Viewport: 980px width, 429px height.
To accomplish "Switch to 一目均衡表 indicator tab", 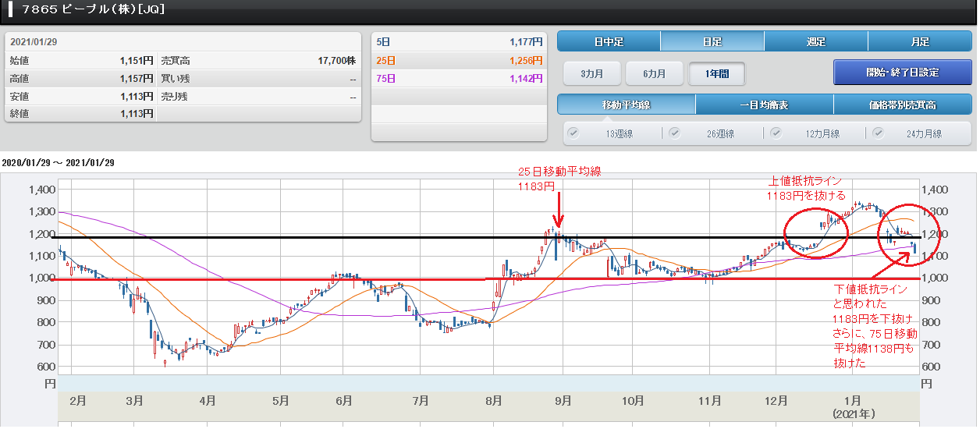I will click(x=764, y=105).
